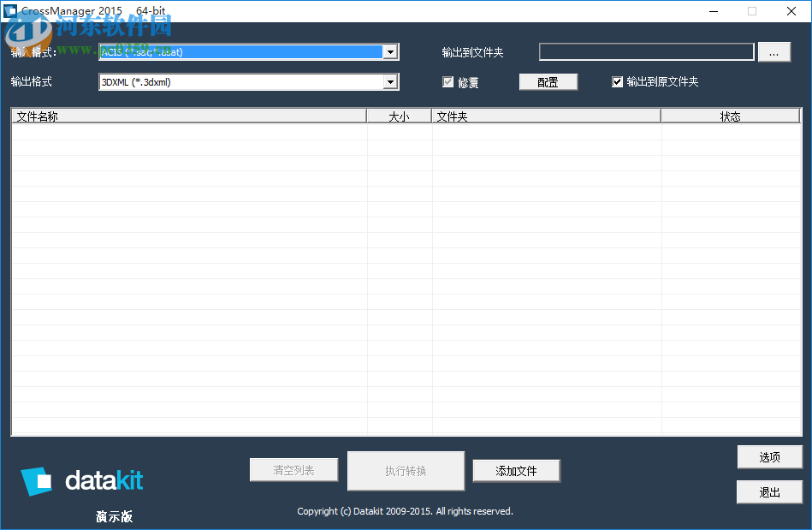The width and height of the screenshot is (812, 530).
Task: Open the 选项 options button
Action: tap(769, 457)
